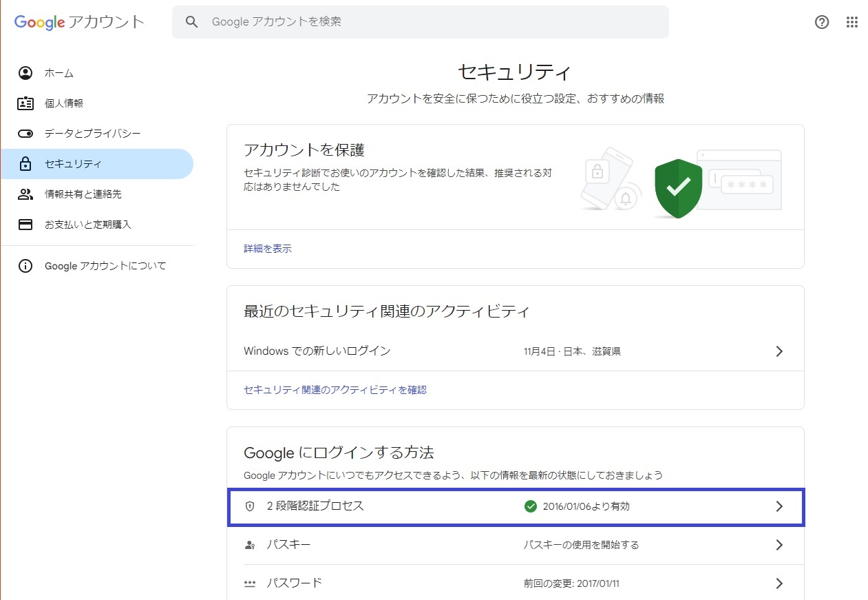Click the 2 段階認証プロセス green check status
The height and width of the screenshot is (600, 868).
point(530,506)
